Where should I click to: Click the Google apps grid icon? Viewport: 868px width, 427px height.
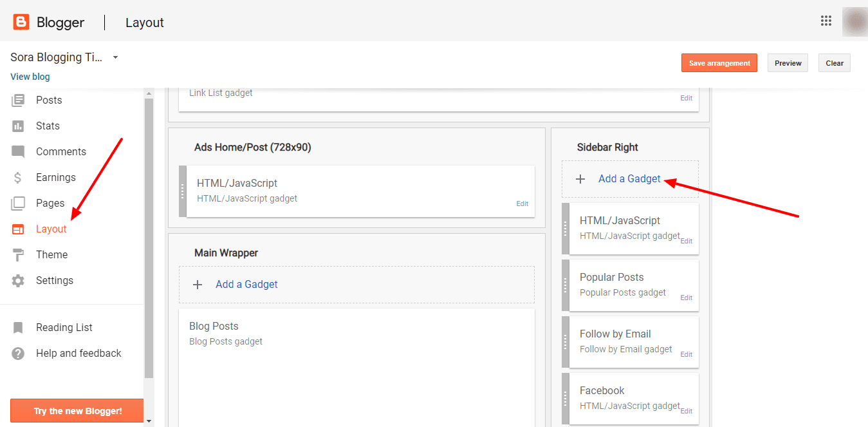coord(826,21)
